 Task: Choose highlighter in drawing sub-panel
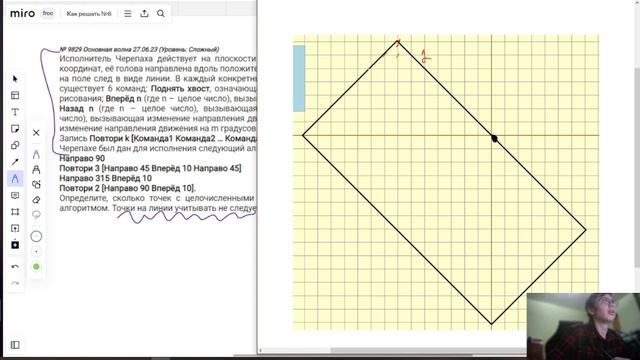(36, 169)
